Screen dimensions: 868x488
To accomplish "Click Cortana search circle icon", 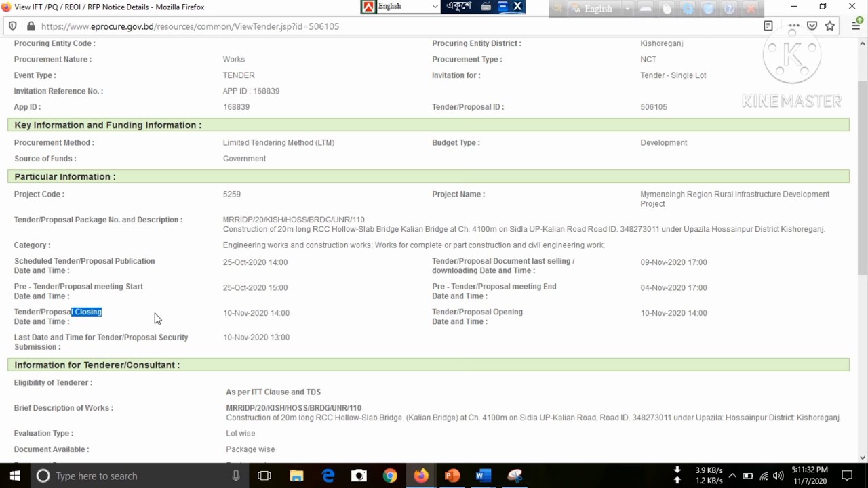I will (43, 476).
